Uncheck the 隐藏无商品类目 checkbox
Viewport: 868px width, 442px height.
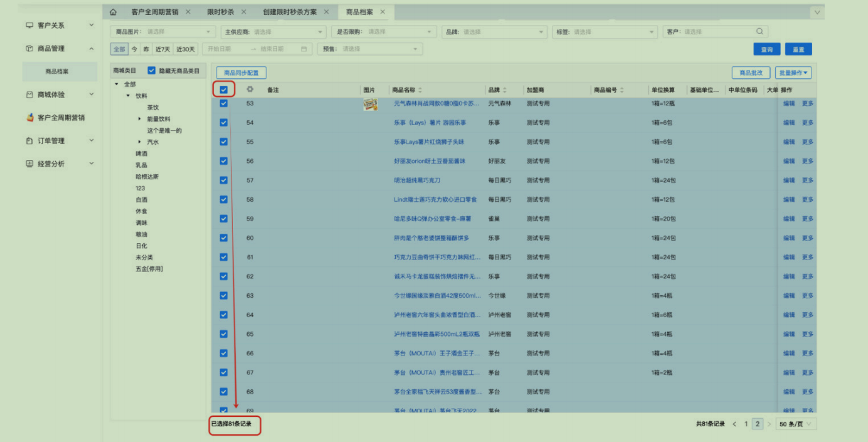coord(151,71)
